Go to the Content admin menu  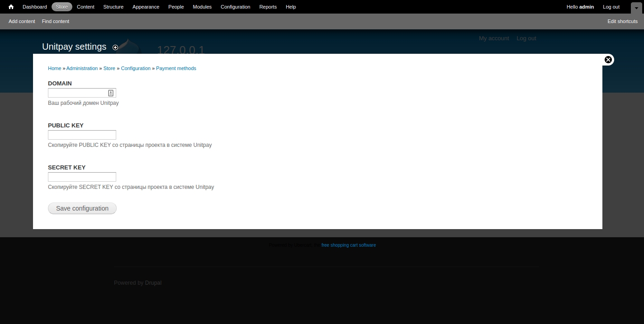85,7
